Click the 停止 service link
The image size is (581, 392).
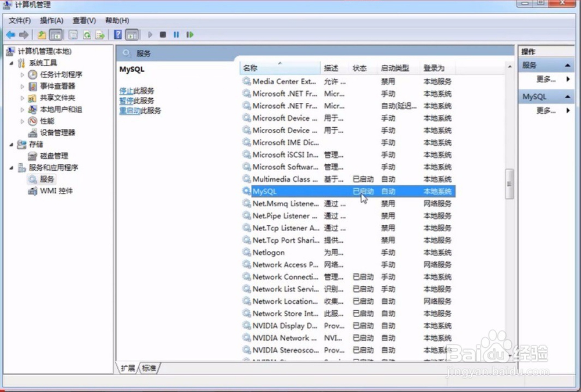point(126,91)
